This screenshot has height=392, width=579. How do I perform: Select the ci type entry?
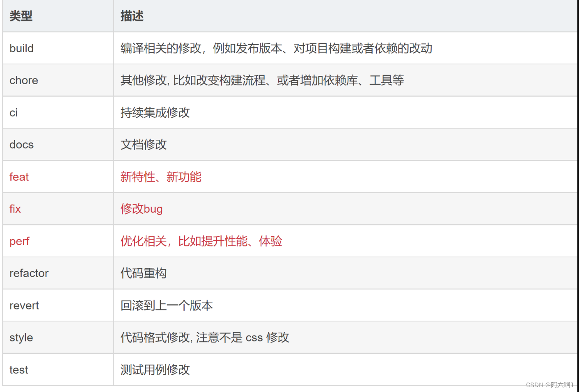coord(13,112)
